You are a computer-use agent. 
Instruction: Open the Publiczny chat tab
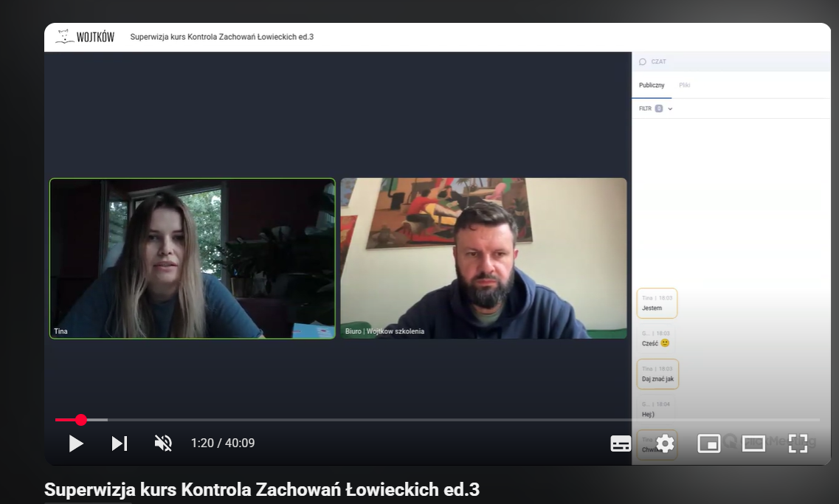(652, 86)
